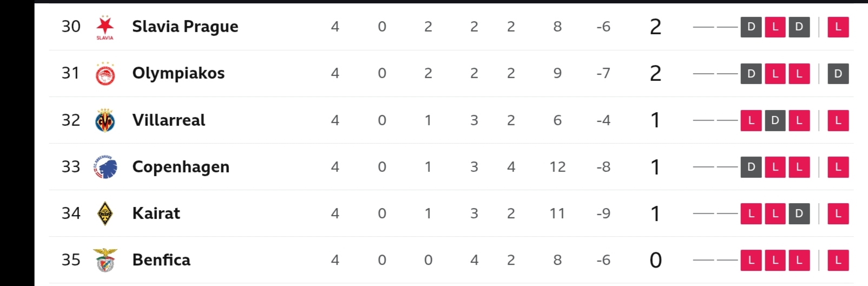Click Copenhagen's grey D form badge

[751, 167]
